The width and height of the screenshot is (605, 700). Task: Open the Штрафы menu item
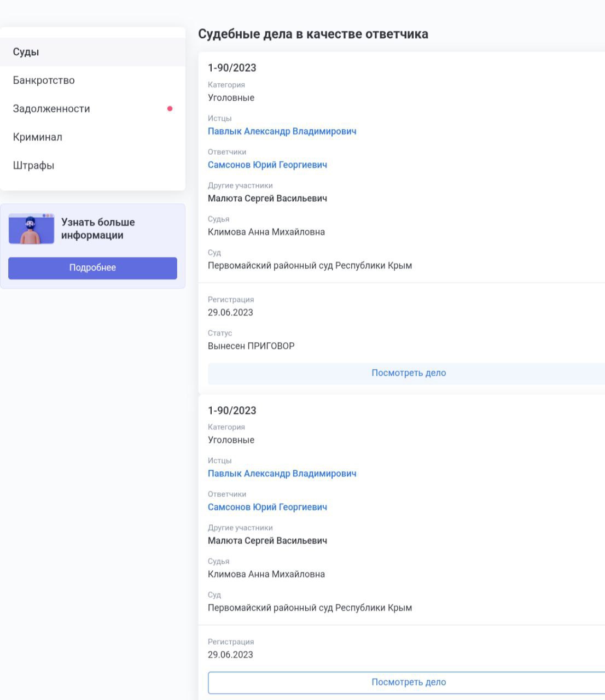[x=92, y=166]
